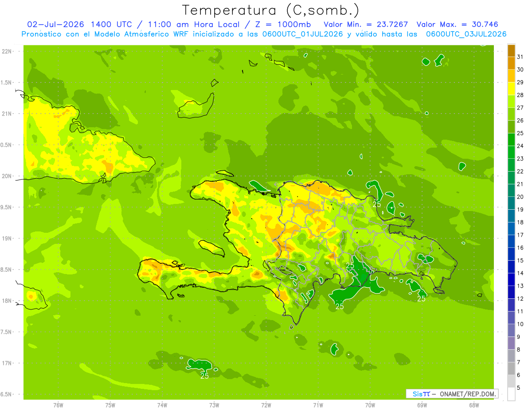532x411 pixels.
Task: Click the gray color bar segment between 5 and 6
Action: [x=511, y=381]
